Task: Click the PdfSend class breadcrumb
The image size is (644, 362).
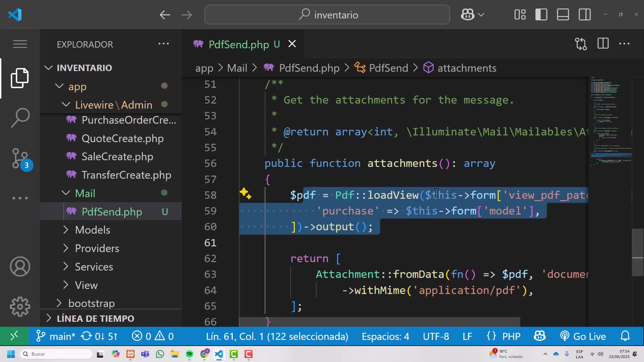Action: click(381, 68)
